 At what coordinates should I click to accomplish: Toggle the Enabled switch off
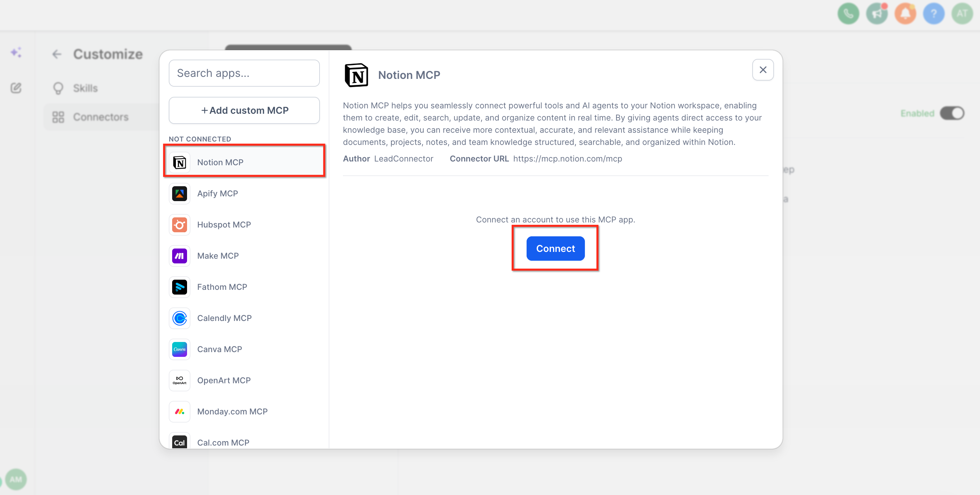coord(952,113)
